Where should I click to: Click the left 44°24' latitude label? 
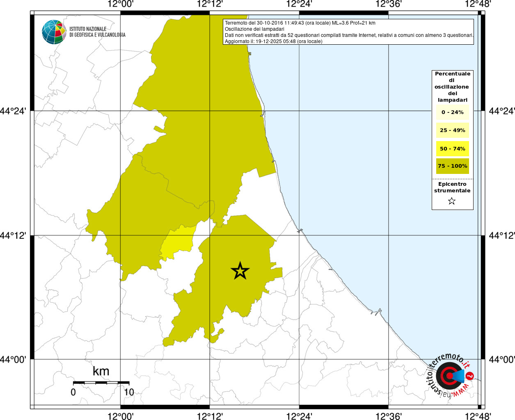pyautogui.click(x=14, y=111)
